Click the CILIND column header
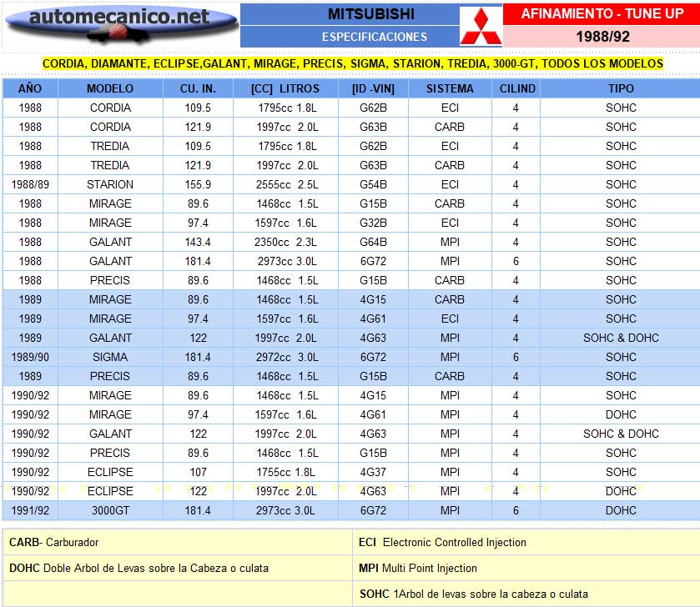700x607 pixels. (x=517, y=88)
